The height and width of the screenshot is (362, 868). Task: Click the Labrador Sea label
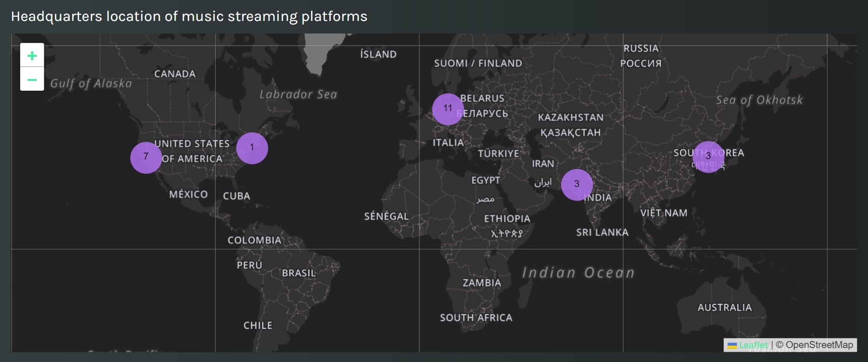point(298,94)
